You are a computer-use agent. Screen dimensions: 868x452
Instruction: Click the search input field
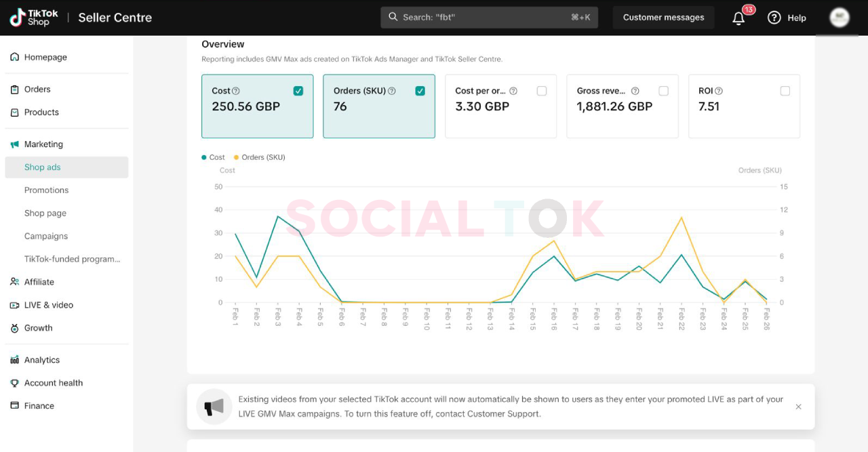489,18
